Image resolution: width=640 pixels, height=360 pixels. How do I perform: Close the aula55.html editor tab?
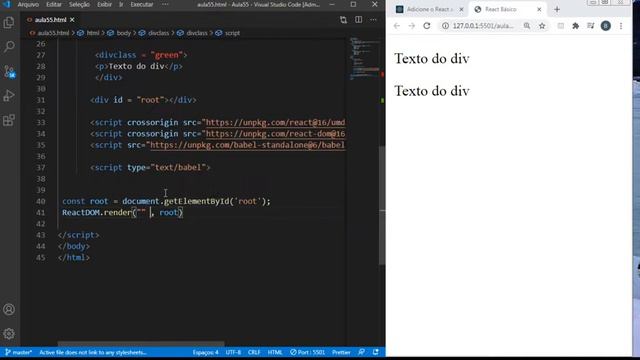(x=72, y=20)
